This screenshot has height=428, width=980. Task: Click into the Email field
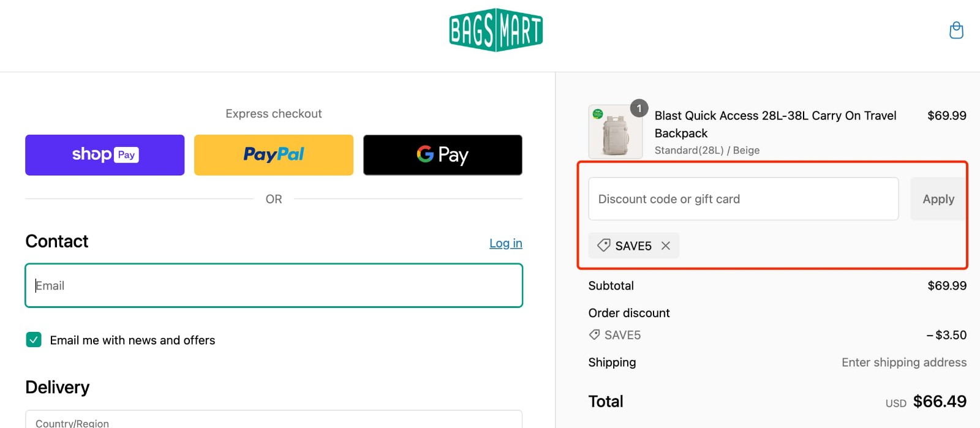(274, 285)
